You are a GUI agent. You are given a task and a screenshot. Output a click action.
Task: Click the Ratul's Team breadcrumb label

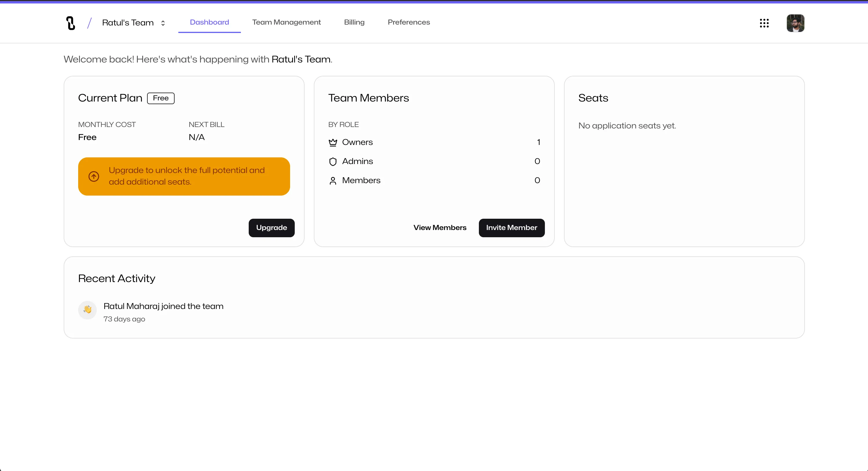tap(128, 23)
